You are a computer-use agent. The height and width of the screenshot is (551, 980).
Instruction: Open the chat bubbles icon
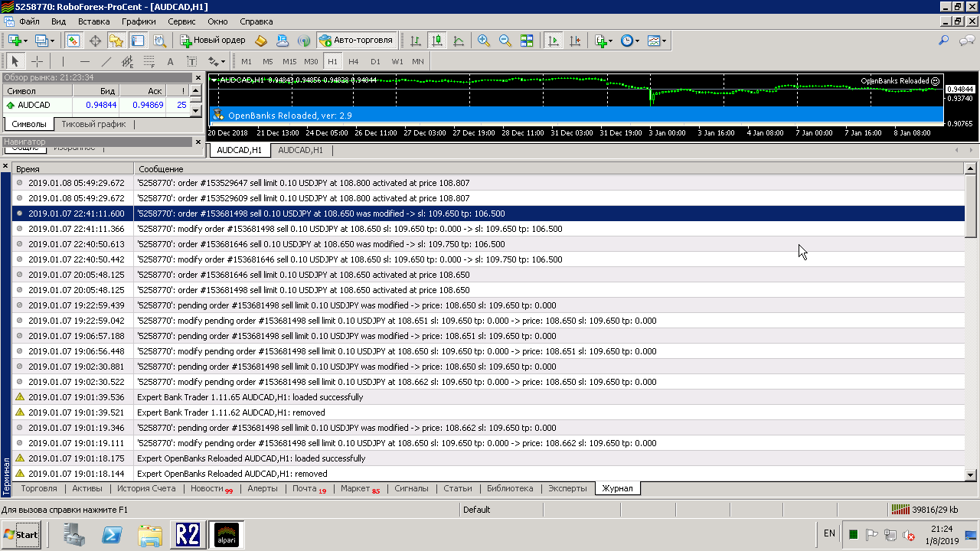967,41
